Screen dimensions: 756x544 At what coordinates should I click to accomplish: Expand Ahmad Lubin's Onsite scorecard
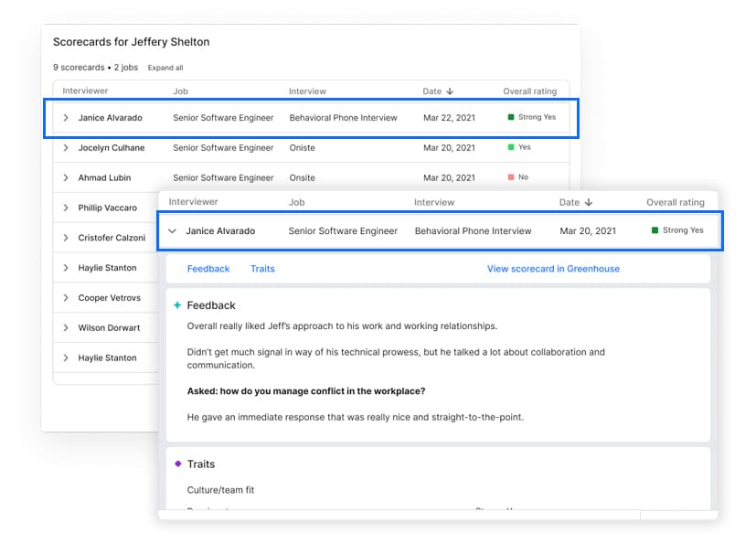[x=64, y=177]
